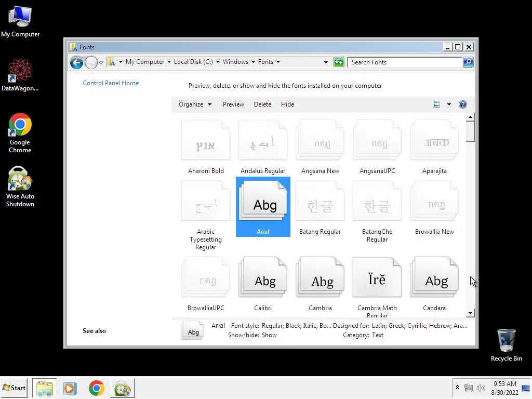
Task: Select the highlighted Arial font icon
Action: (x=262, y=201)
